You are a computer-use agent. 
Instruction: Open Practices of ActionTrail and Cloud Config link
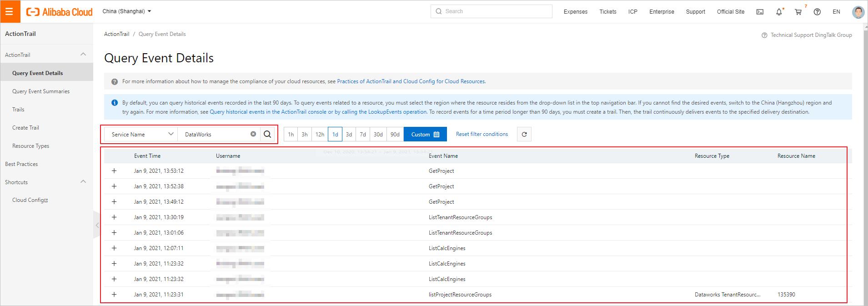pyautogui.click(x=411, y=81)
